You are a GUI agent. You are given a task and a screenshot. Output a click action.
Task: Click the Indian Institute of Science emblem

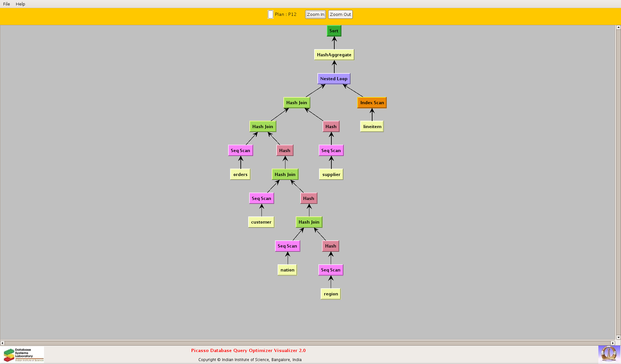pyautogui.click(x=609, y=354)
